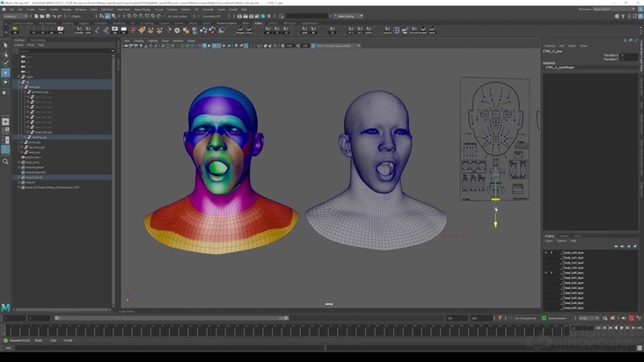Image resolution: width=644 pixels, height=362 pixels.
Task: Click the No Character Set button
Action: tap(525, 318)
